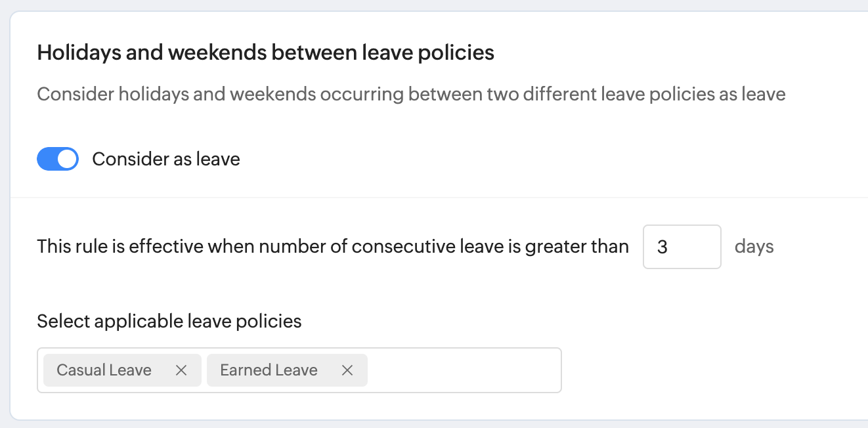Image resolution: width=868 pixels, height=428 pixels.
Task: Click the 'Select applicable leave policies' label
Action: pos(169,321)
